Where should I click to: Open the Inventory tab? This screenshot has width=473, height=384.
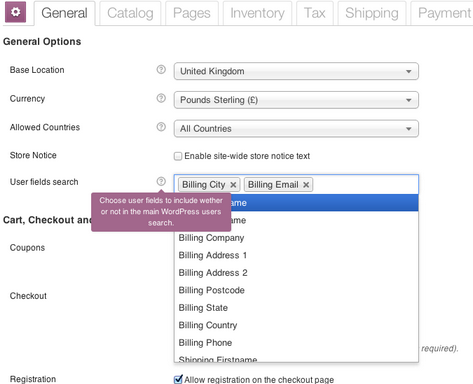[257, 13]
